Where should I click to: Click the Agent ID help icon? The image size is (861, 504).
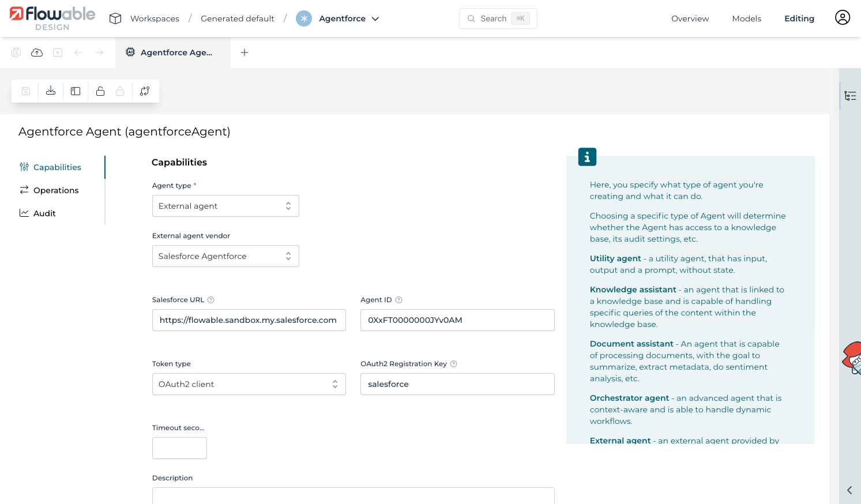[399, 300]
